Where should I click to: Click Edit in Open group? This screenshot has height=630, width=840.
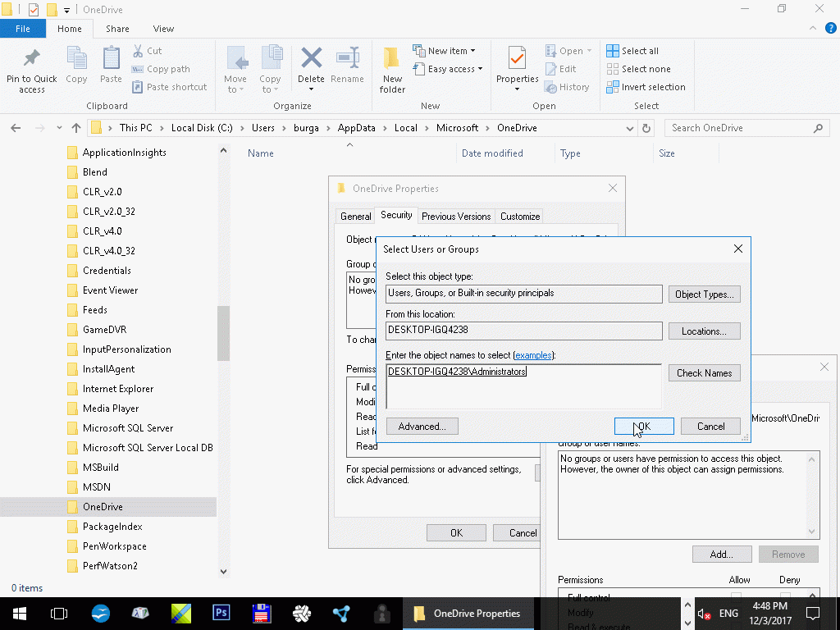[560, 69]
